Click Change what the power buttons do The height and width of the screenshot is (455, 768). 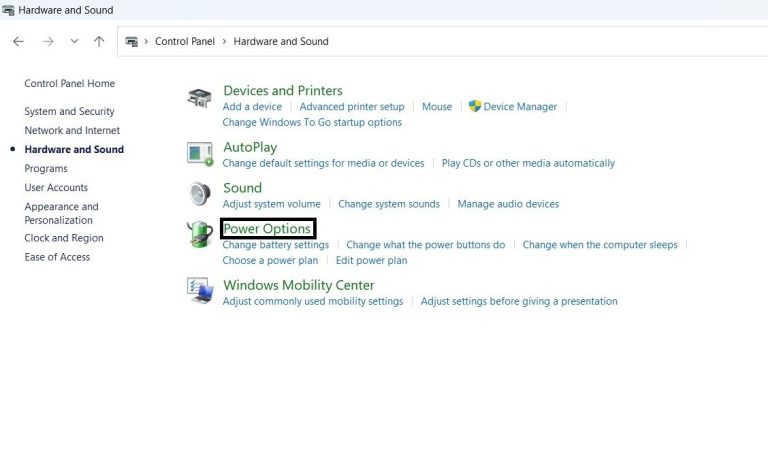425,245
